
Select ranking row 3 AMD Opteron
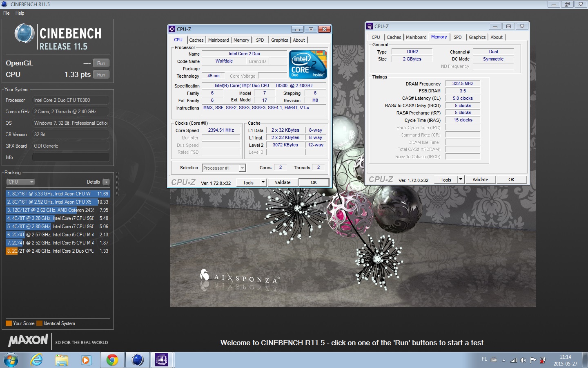click(58, 210)
